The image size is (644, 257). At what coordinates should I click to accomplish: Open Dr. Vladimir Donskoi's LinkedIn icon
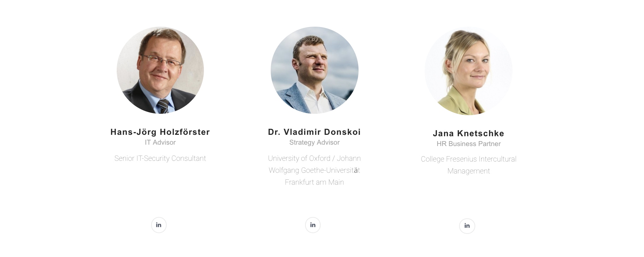click(x=313, y=225)
